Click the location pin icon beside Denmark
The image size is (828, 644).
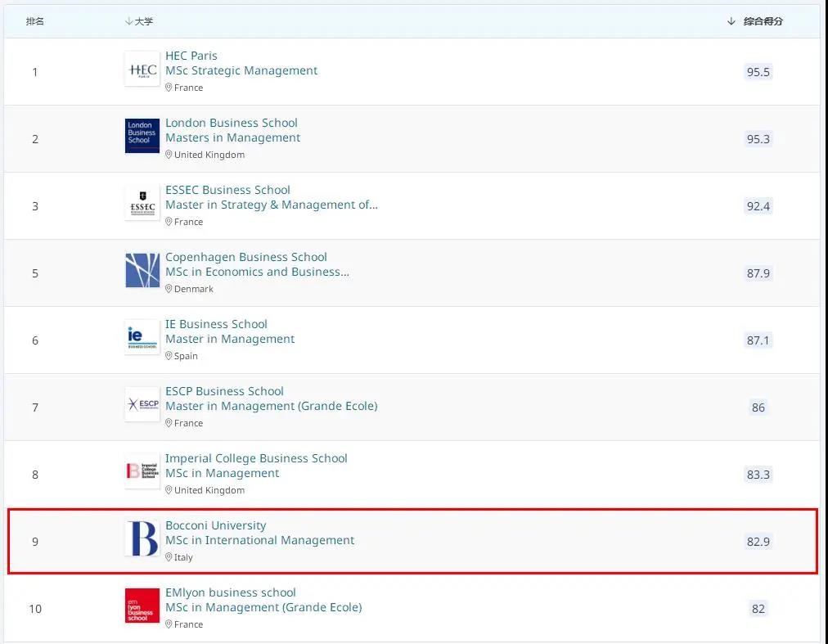(x=169, y=289)
